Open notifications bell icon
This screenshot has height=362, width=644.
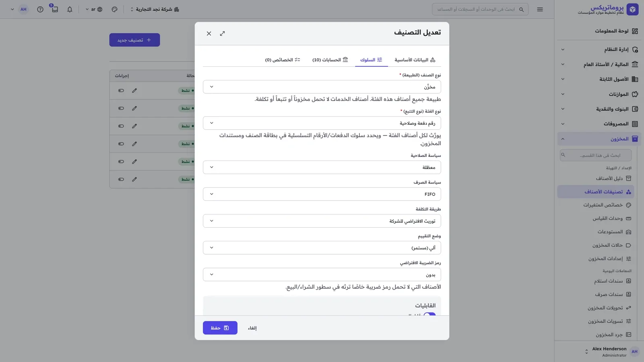tap(70, 9)
